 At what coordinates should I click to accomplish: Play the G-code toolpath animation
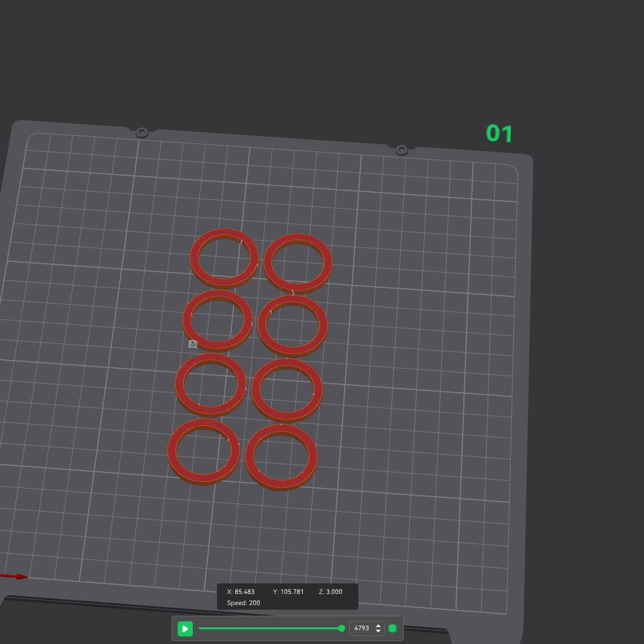coord(185,629)
